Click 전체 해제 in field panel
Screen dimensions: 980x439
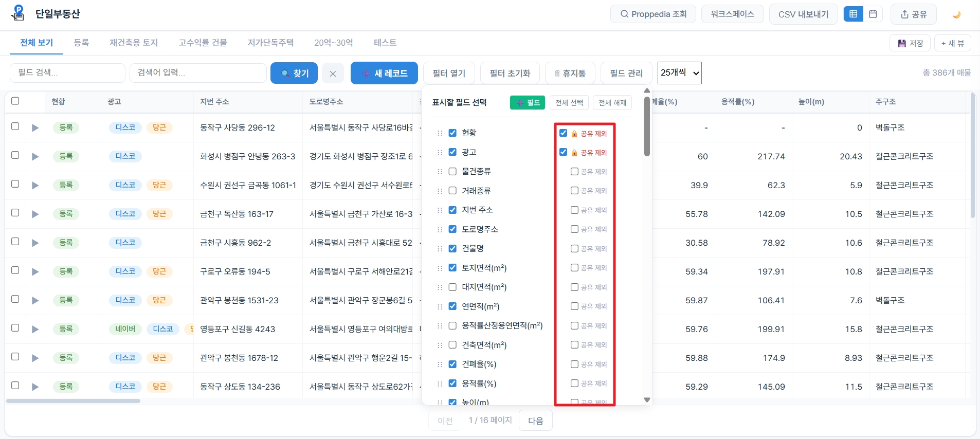pos(612,102)
